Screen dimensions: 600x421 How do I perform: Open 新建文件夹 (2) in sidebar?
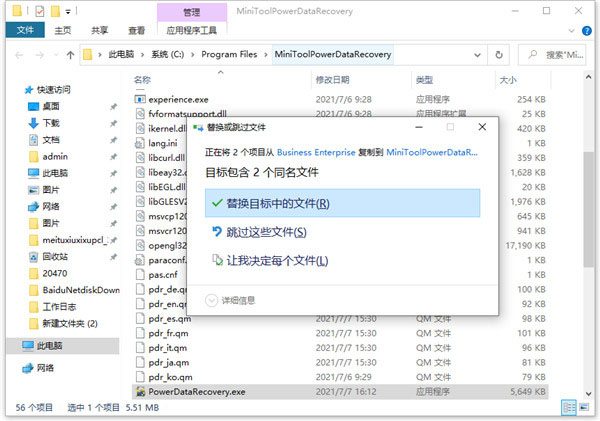pyautogui.click(x=70, y=323)
